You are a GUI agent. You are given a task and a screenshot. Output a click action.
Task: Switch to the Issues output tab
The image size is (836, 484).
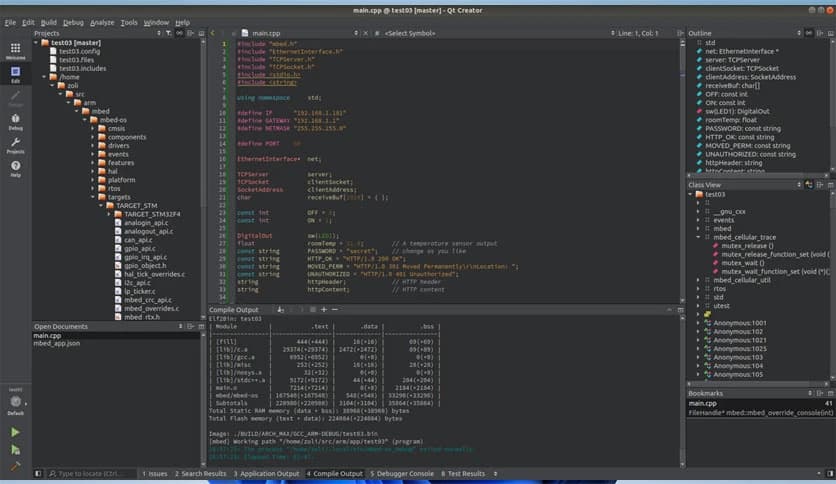coord(154,473)
